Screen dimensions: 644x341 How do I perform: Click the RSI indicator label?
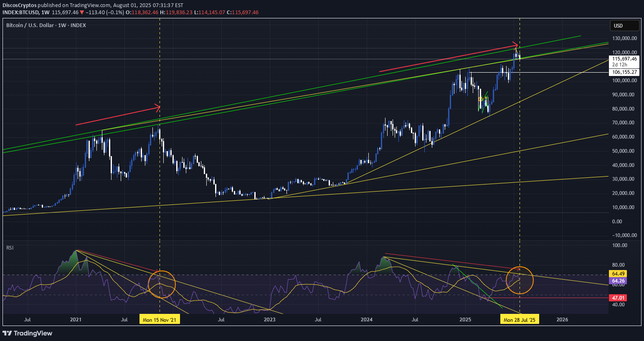point(10,248)
